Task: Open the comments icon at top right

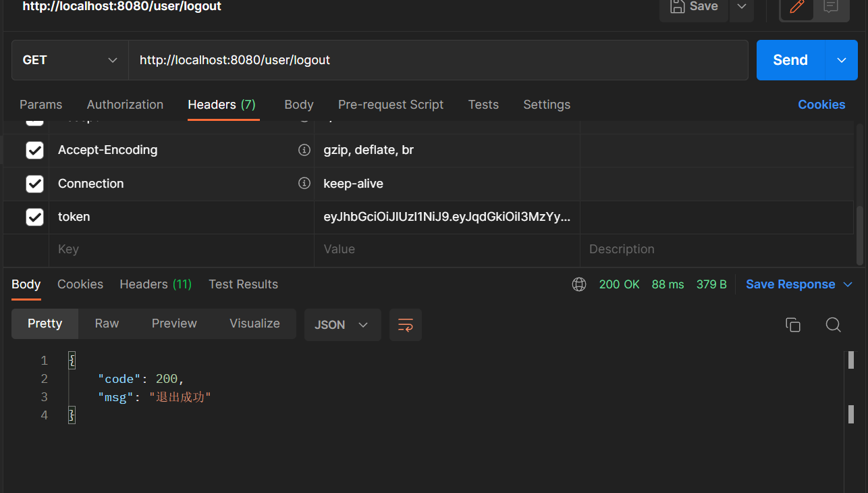Action: [831, 7]
